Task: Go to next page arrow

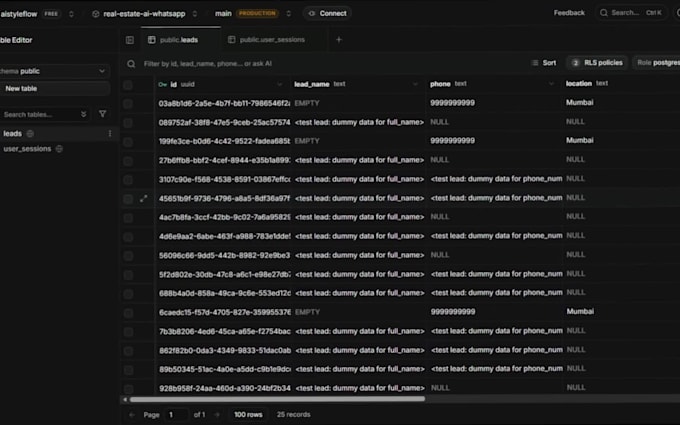Action: click(x=217, y=415)
